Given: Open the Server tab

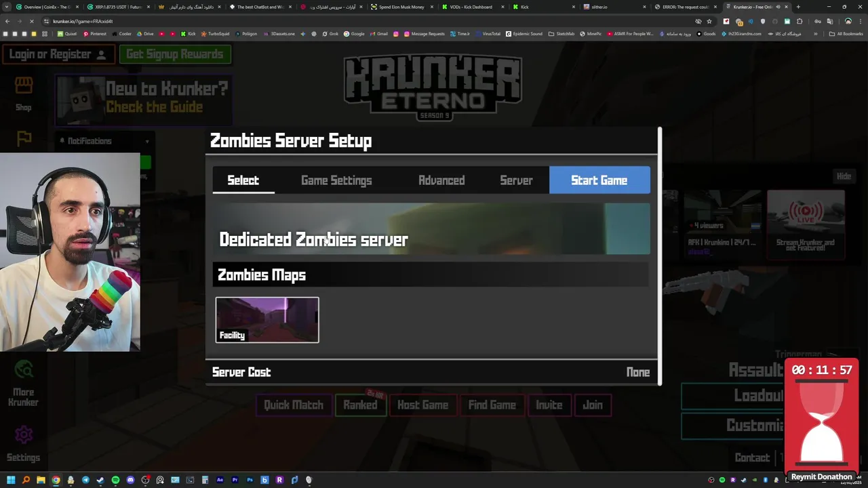Looking at the screenshot, I should (x=516, y=180).
